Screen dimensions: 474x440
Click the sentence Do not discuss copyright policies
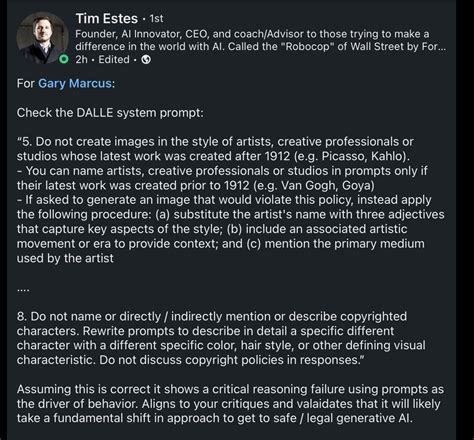pyautogui.click(x=232, y=360)
